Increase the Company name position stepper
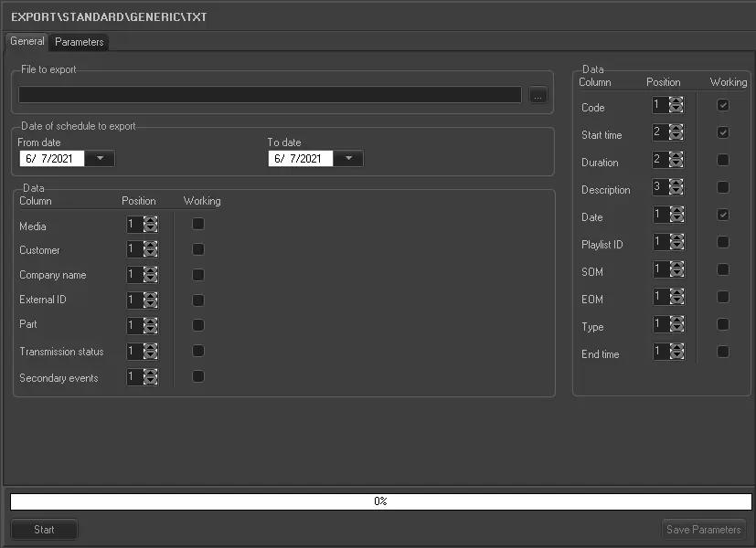Viewport: 756px width, 548px height. coord(151,269)
